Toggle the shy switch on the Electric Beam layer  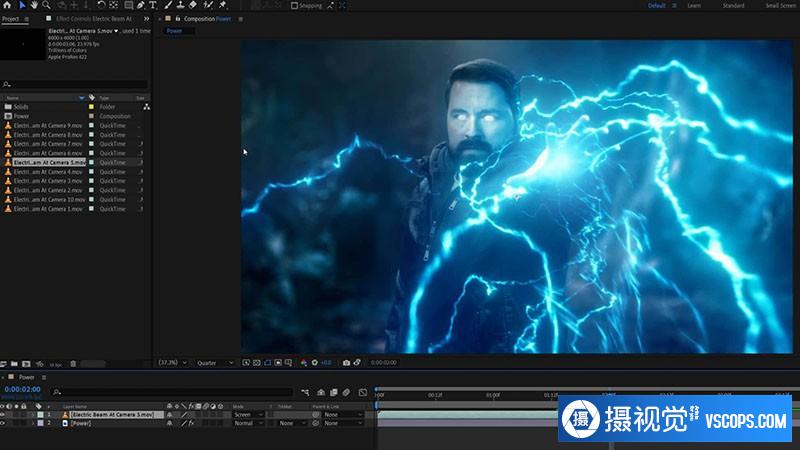(169, 415)
